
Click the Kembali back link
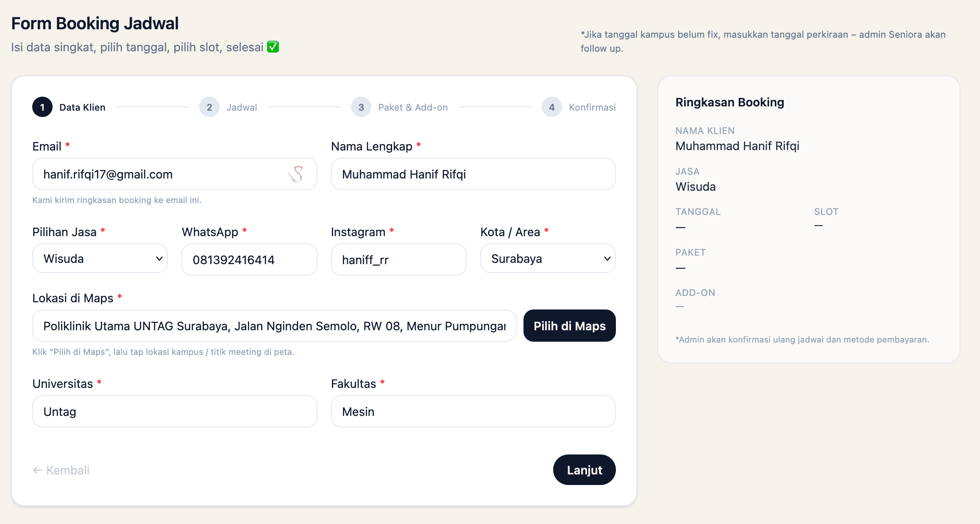click(61, 470)
